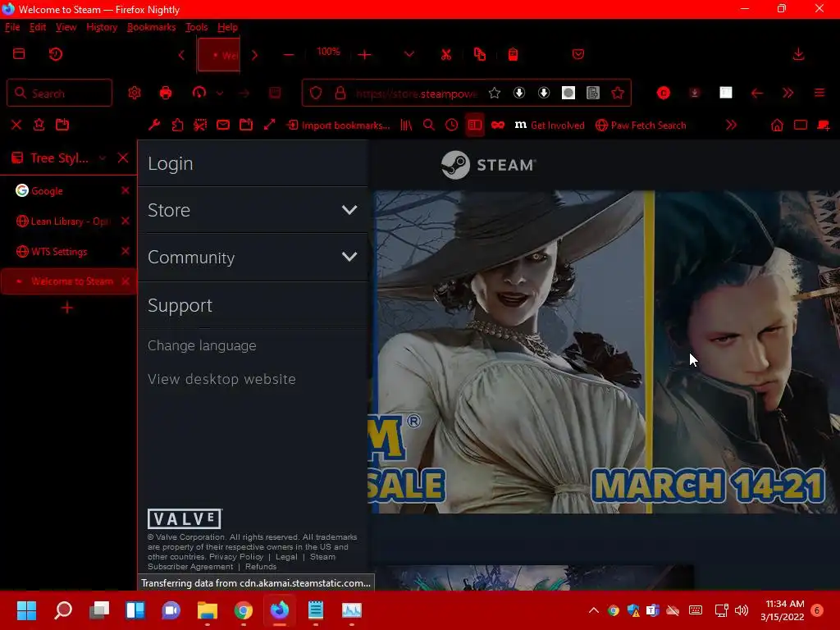Screen dimensions: 840x630
Task: Close the Tree Style Tab sidebar
Action: tap(123, 157)
